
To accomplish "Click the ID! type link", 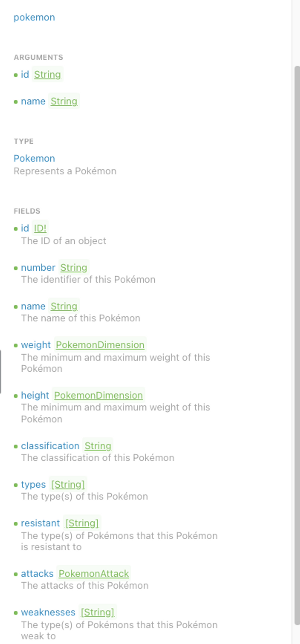I will tap(40, 228).
